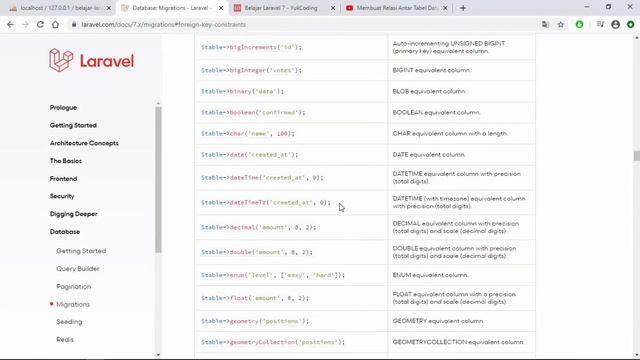Open the Pagination docs link
The width and height of the screenshot is (640, 360).
pos(73,287)
